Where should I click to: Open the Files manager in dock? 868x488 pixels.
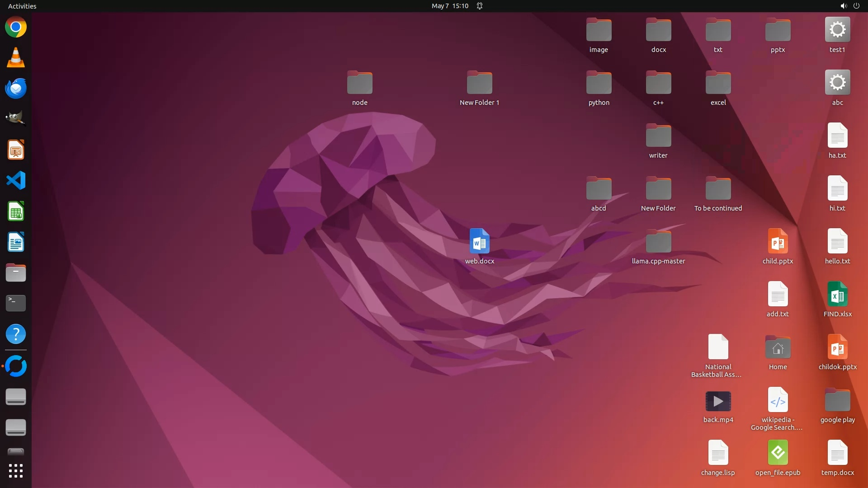tap(16, 273)
